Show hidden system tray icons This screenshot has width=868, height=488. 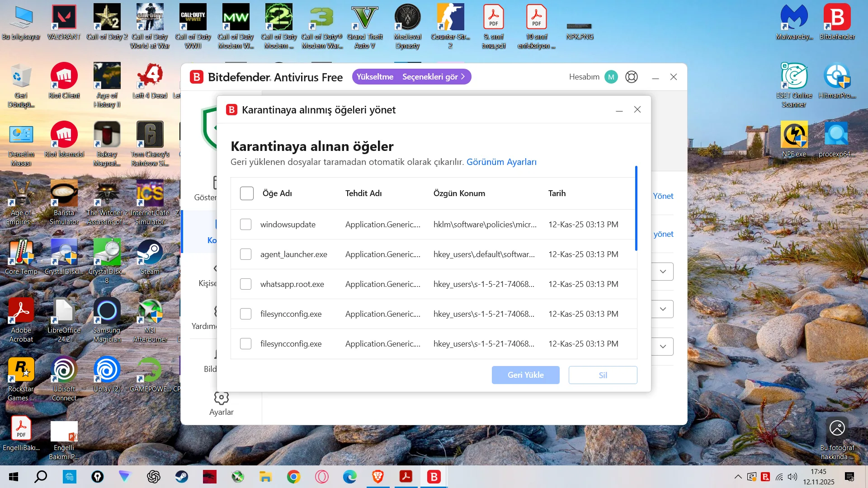738,477
